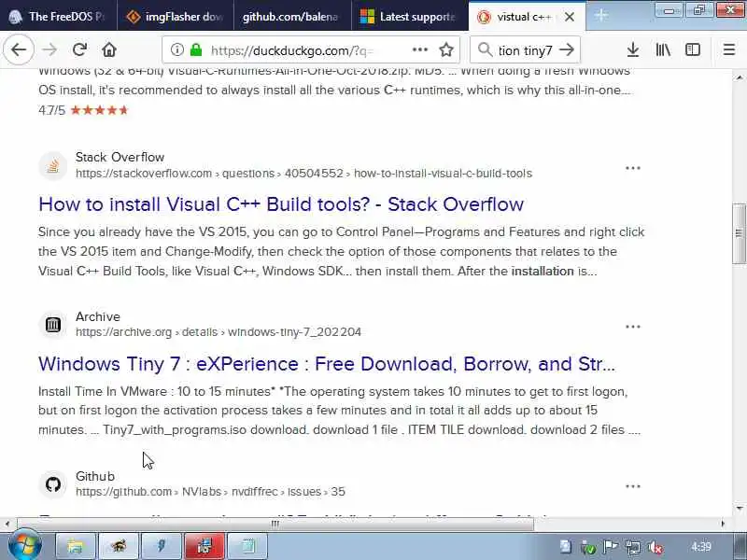Click the Github site name label

95,476
